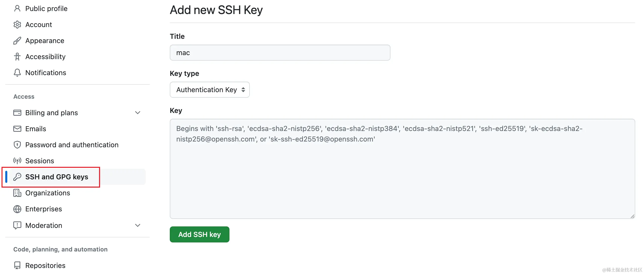Open the Organizations settings link
Viewport: 644px width, 274px height.
[48, 193]
